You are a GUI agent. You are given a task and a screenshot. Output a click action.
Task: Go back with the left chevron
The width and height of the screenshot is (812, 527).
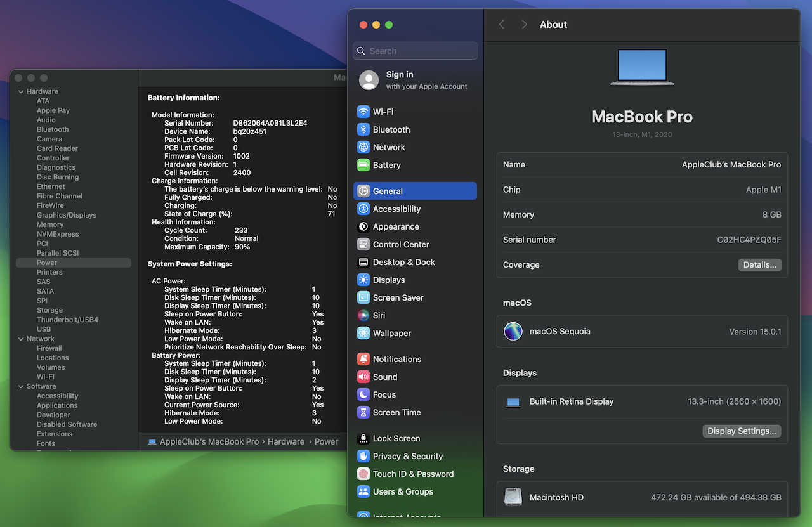click(502, 25)
